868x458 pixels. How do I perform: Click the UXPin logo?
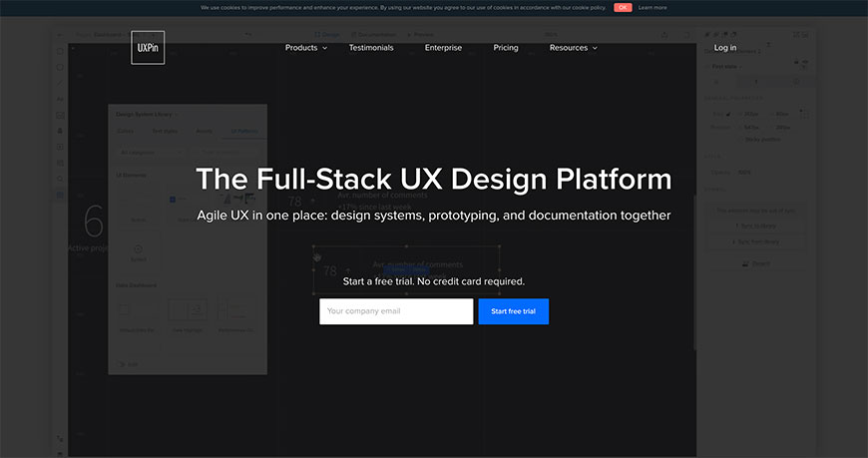pyautogui.click(x=148, y=48)
